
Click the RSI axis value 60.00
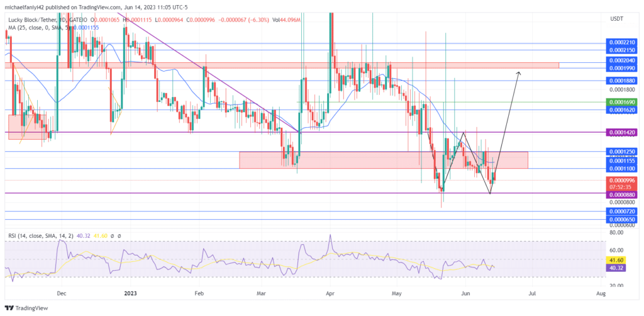coord(618,250)
